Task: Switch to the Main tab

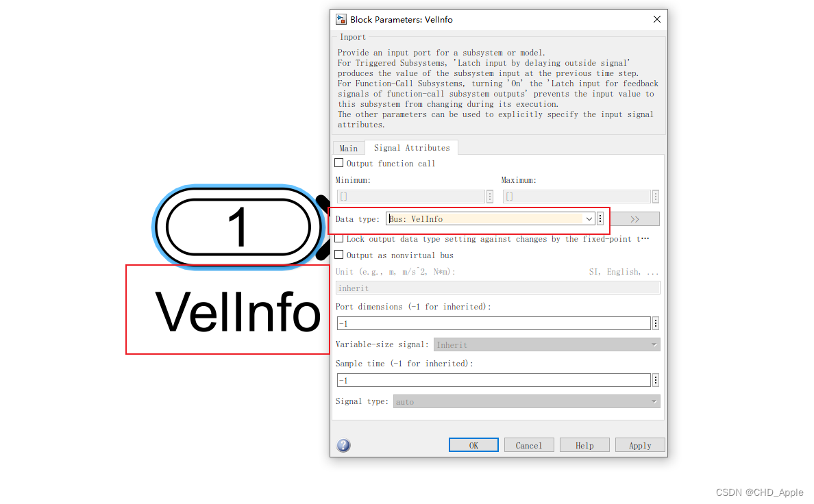Action: 348,149
